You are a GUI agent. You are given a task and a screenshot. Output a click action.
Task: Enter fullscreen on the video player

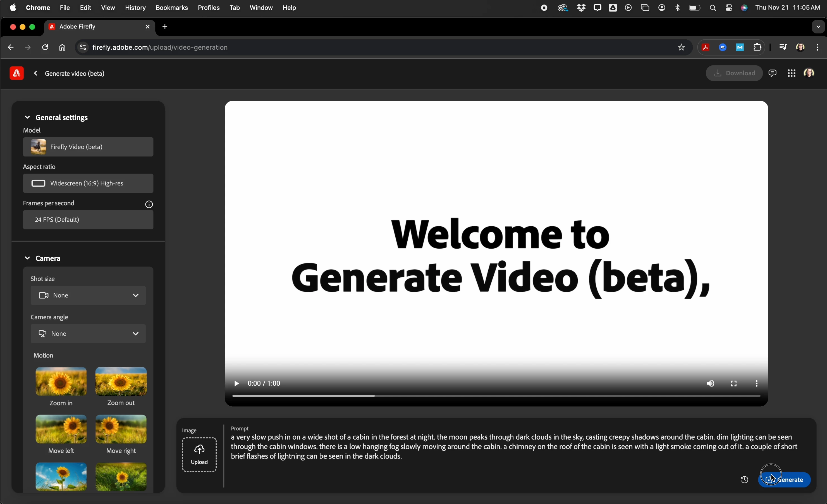click(x=733, y=383)
